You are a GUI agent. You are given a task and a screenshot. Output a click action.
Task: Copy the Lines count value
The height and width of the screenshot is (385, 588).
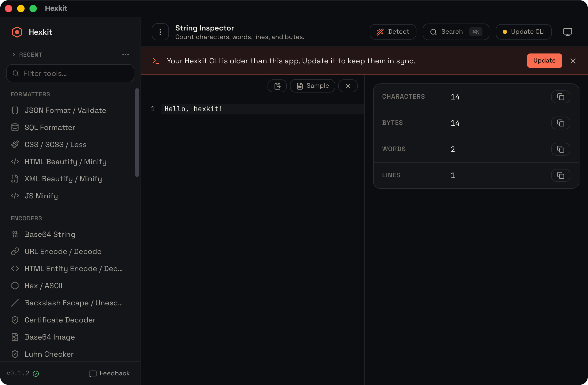(561, 175)
